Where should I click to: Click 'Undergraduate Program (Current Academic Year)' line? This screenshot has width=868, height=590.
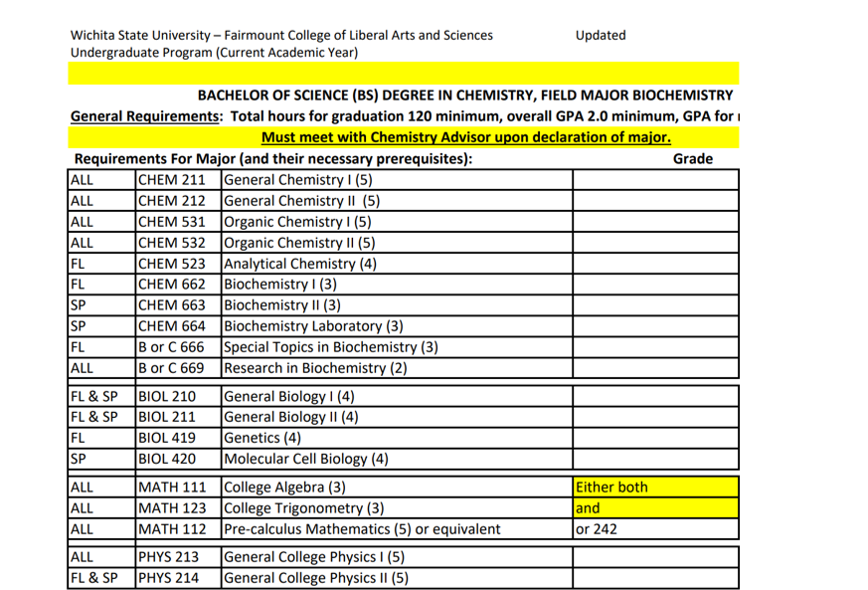point(214,53)
